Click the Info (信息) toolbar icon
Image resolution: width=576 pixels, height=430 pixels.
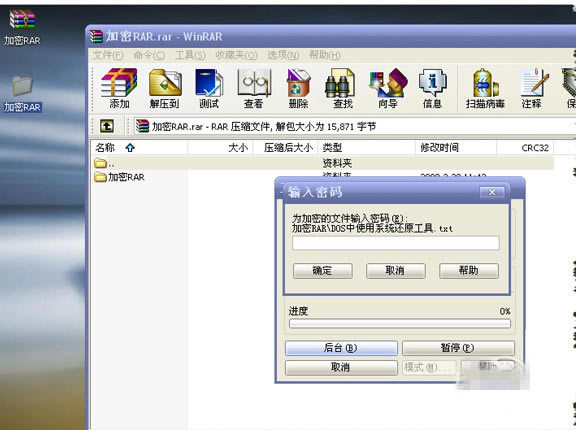[432, 88]
